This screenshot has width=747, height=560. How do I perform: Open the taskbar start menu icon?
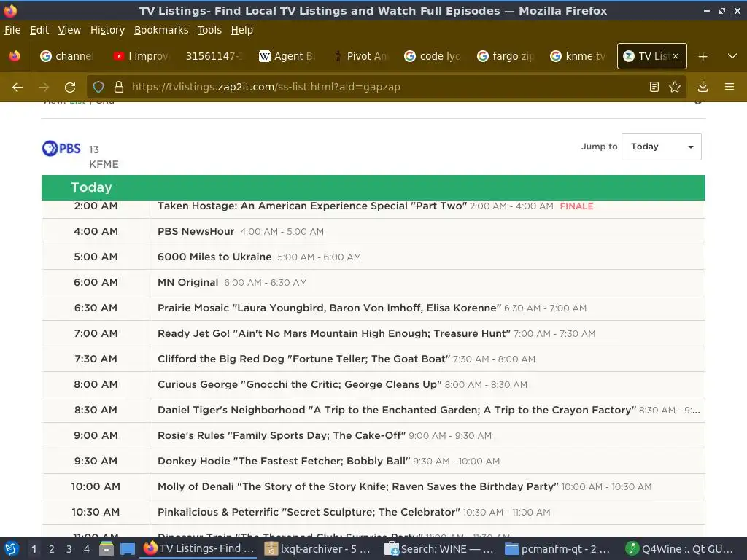point(12,548)
